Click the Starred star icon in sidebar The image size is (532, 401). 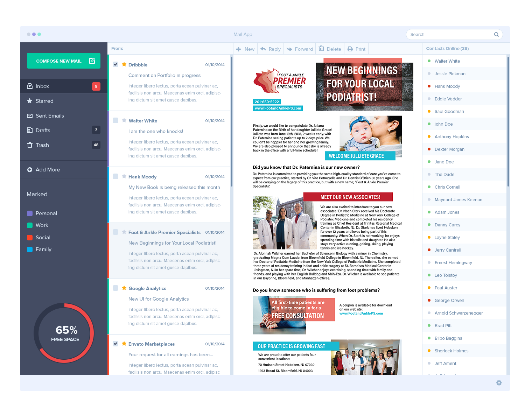click(x=30, y=101)
